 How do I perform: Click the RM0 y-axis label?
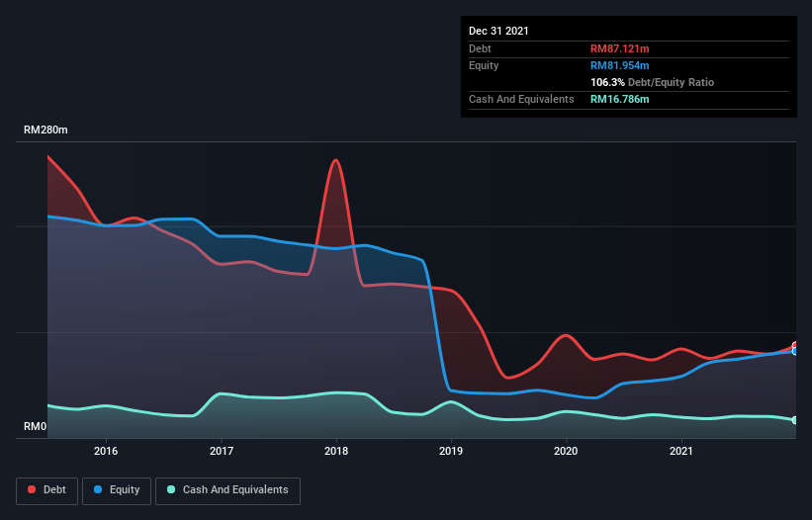[36, 426]
